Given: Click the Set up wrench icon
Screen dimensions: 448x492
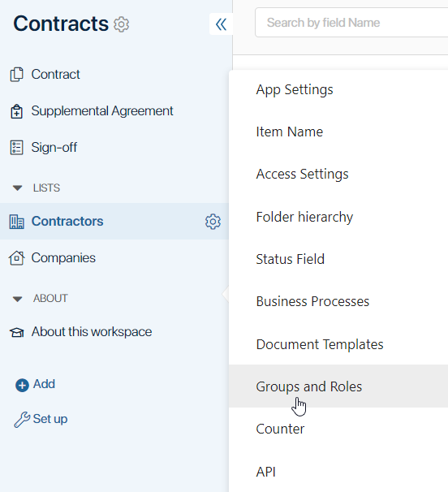Looking at the screenshot, I should click(22, 420).
